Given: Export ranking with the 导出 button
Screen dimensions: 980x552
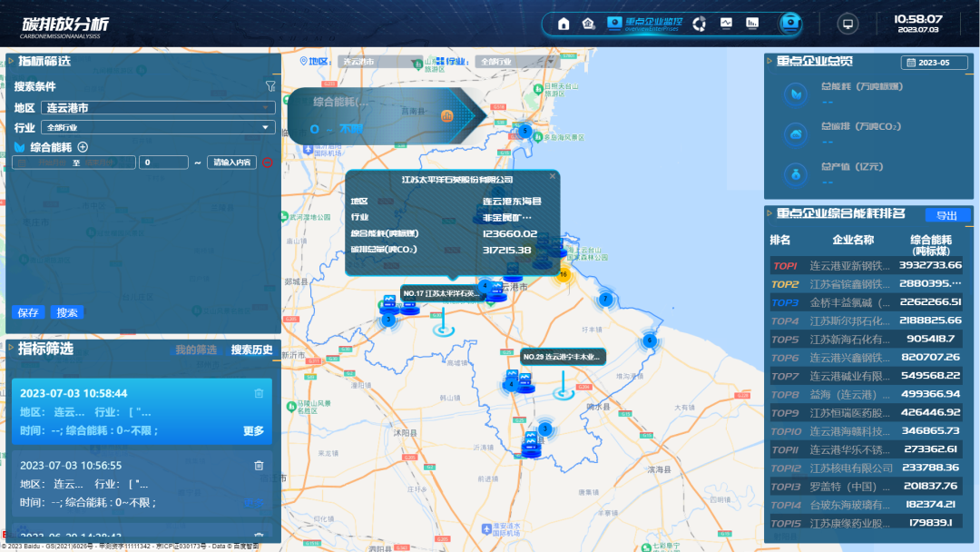Looking at the screenshot, I should pos(946,215).
